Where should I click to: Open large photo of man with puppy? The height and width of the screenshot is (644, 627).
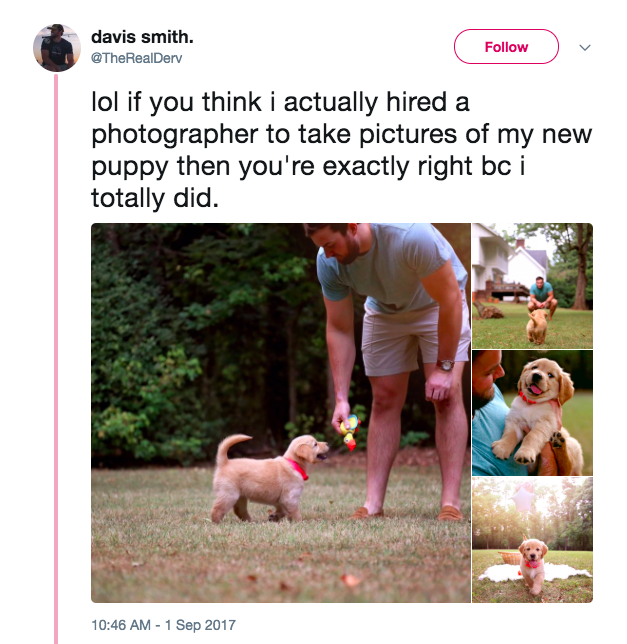280,412
